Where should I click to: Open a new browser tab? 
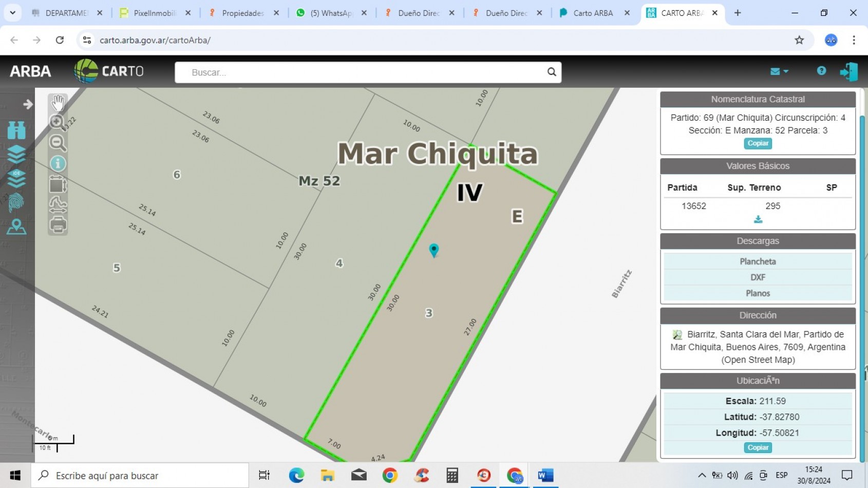coord(738,13)
